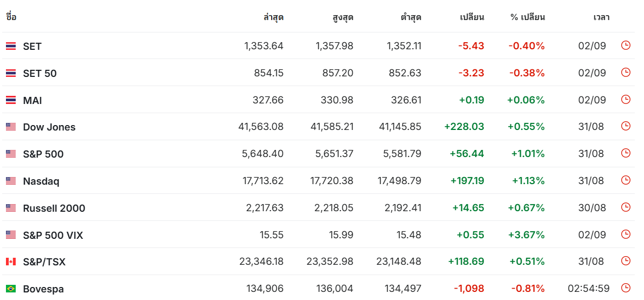Open the Dow Jones index link
644x300 pixels.
49,127
